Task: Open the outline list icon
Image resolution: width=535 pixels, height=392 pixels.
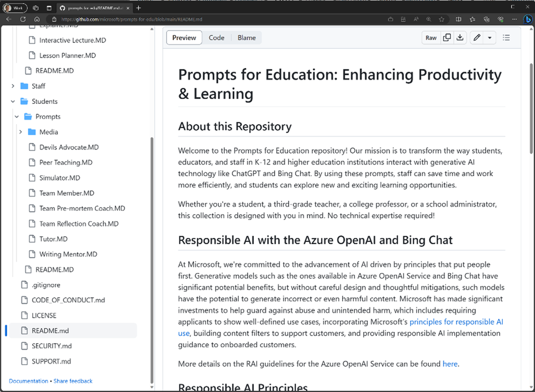Action: pyautogui.click(x=506, y=37)
